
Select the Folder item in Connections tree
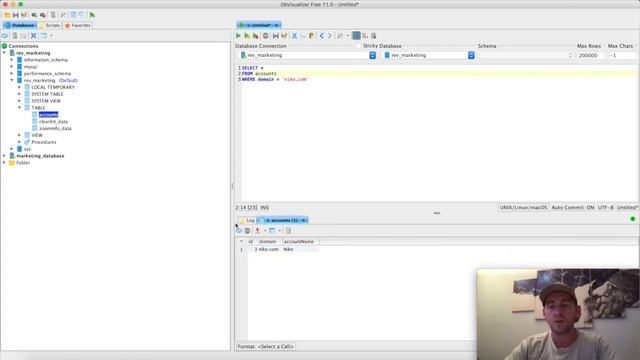click(x=23, y=163)
